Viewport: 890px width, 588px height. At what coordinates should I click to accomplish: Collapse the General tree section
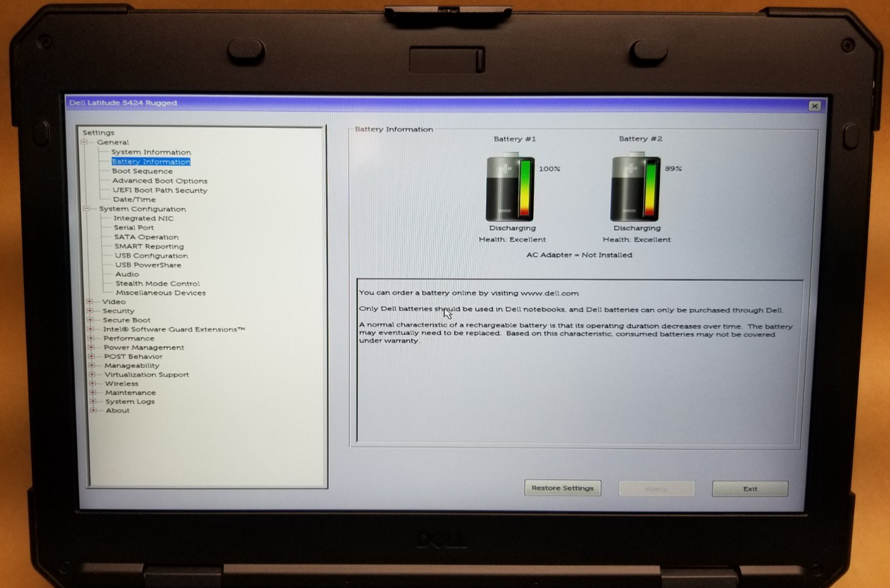[x=85, y=142]
